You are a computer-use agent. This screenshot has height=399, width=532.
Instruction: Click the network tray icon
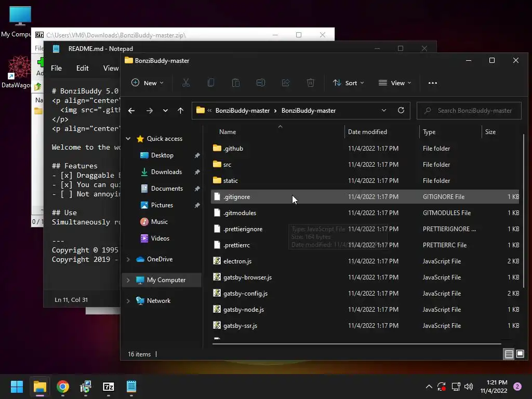point(456,387)
